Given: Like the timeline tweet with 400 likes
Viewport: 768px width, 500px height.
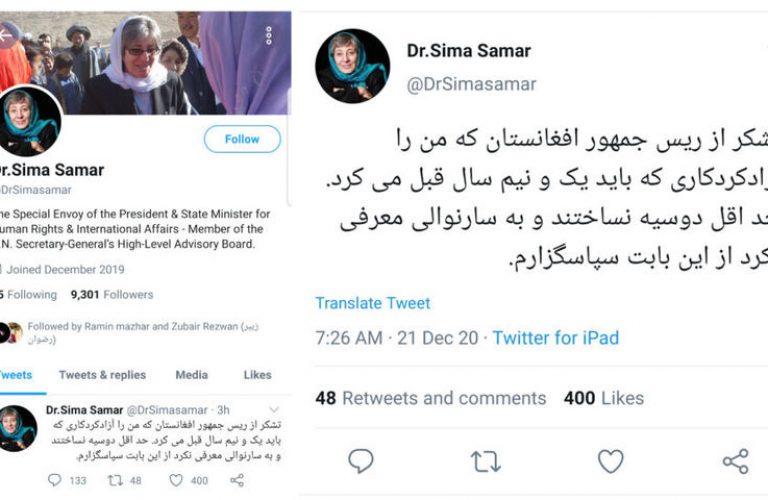Looking at the screenshot, I should coord(176,480).
